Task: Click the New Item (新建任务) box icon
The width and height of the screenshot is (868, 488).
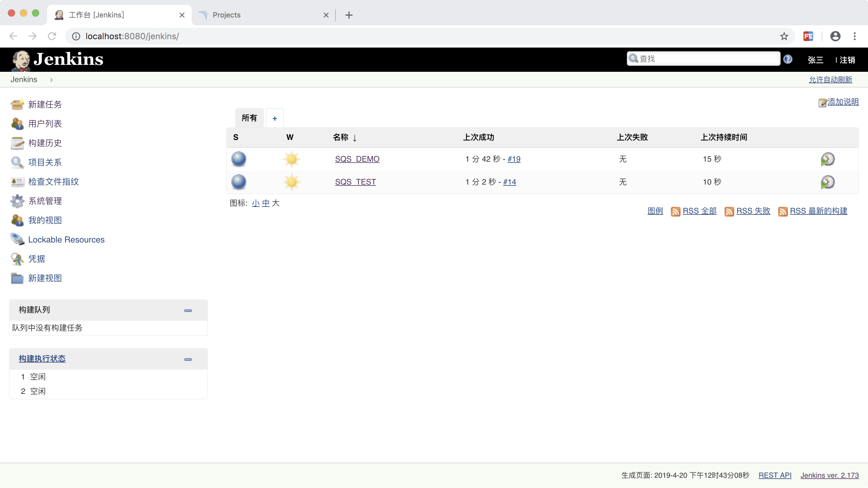Action: click(x=17, y=105)
